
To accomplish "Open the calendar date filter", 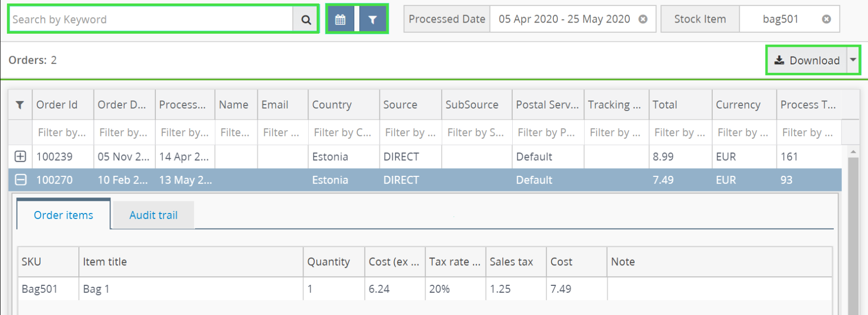I will point(340,20).
